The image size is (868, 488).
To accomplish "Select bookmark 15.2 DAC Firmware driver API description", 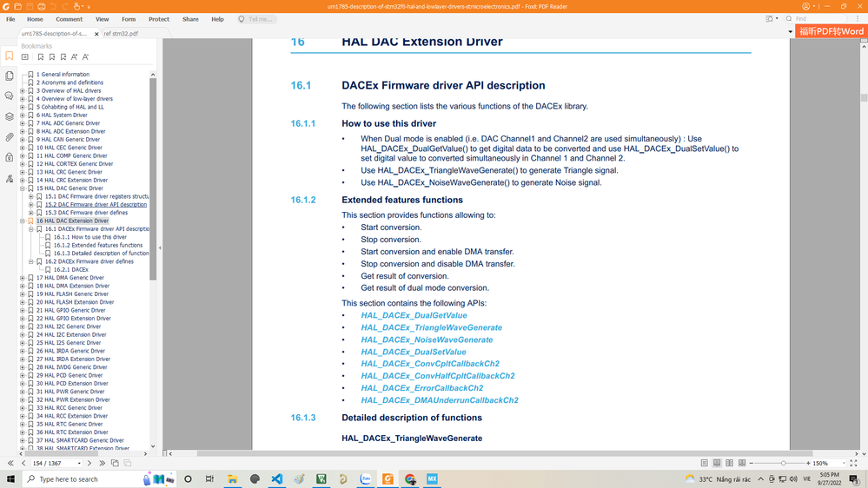I will coord(96,205).
